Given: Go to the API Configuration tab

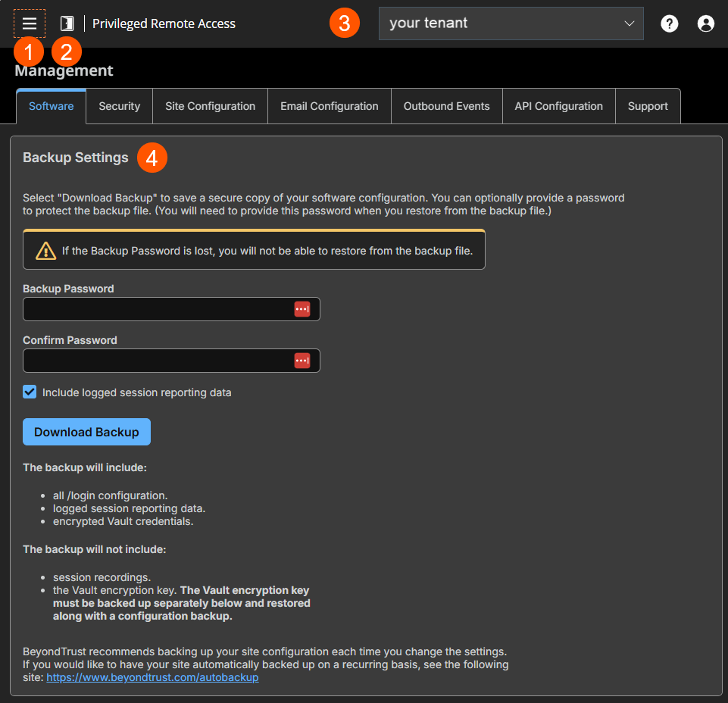Looking at the screenshot, I should pos(558,106).
